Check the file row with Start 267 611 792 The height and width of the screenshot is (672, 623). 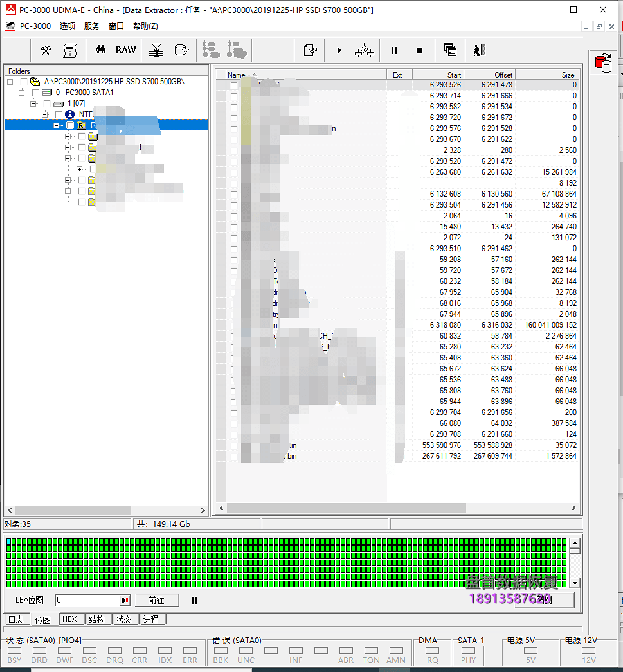(233, 457)
